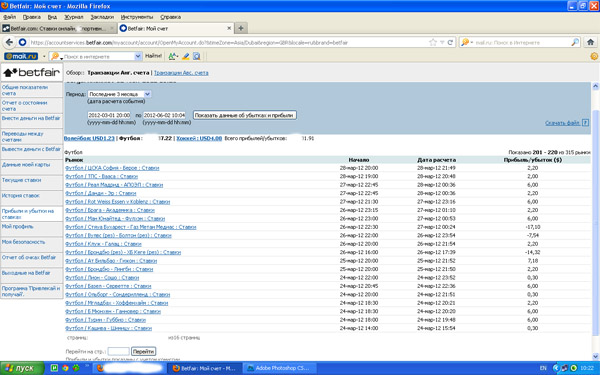Open the Файл menu
The image size is (600, 375).
pyautogui.click(x=10, y=17)
